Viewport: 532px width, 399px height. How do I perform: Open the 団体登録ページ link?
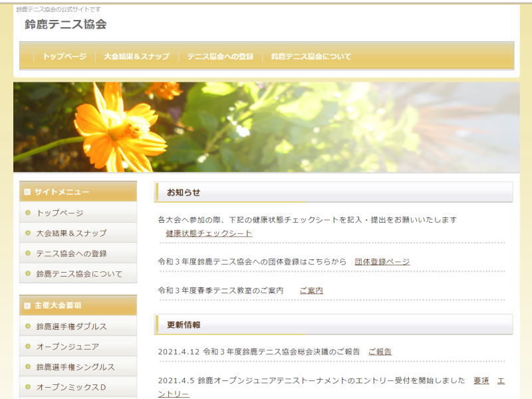point(382,262)
